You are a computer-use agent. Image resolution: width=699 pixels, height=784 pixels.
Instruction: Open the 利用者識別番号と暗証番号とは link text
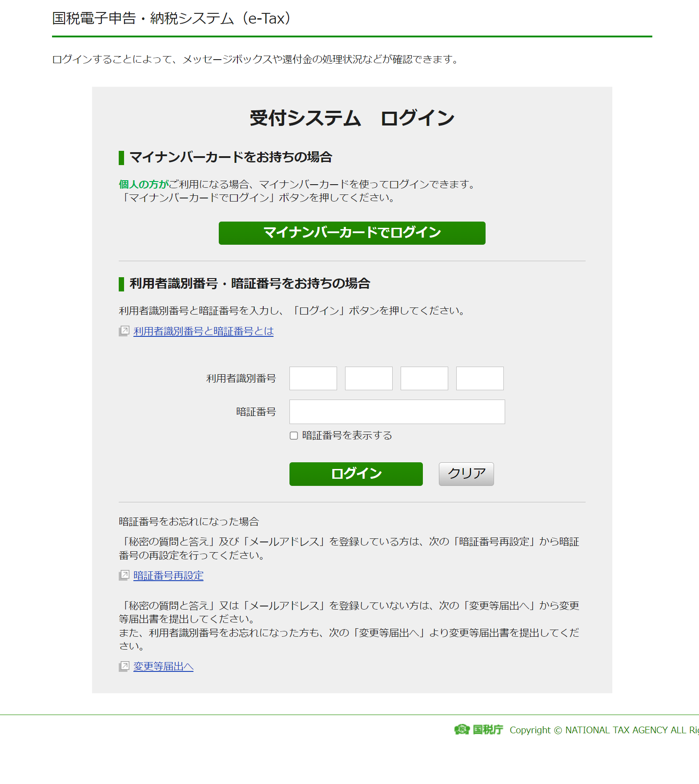(203, 331)
